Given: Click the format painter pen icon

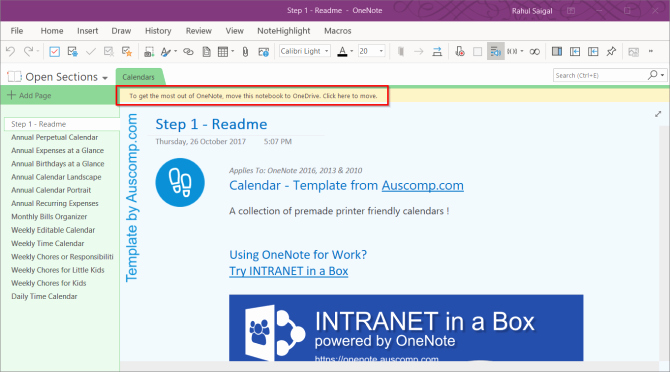Looking at the screenshot, I should [x=165, y=52].
